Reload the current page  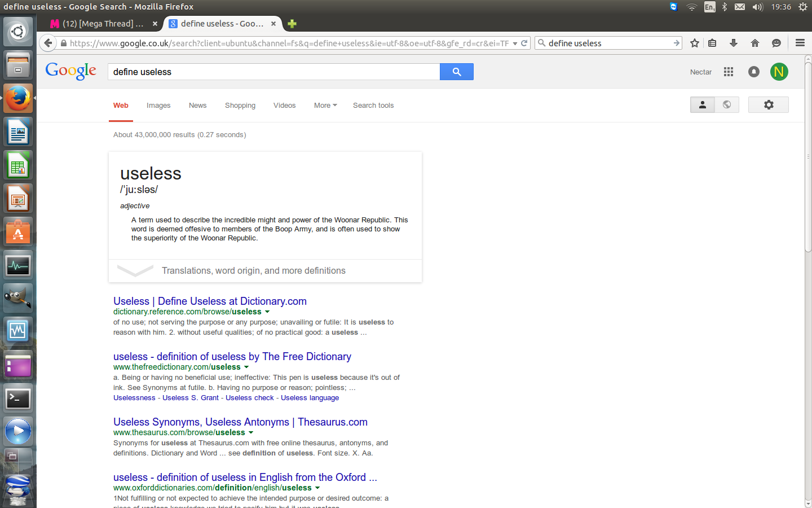click(x=524, y=43)
